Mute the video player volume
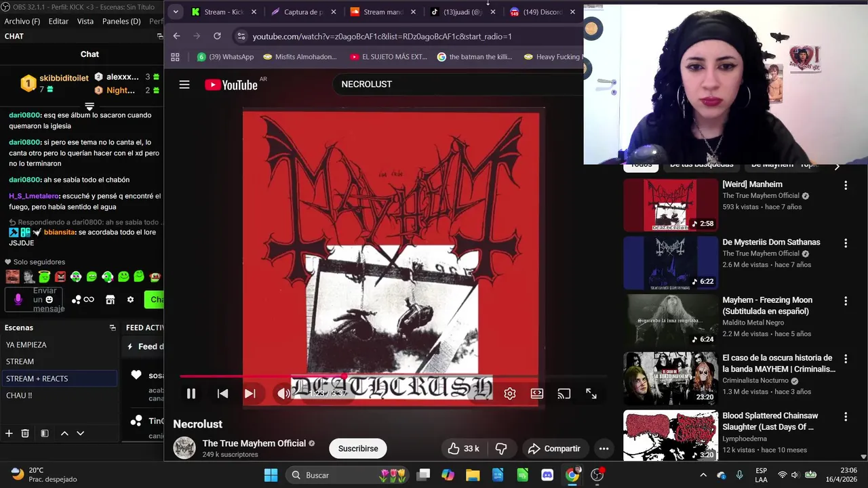This screenshot has width=868, height=488. point(283,394)
